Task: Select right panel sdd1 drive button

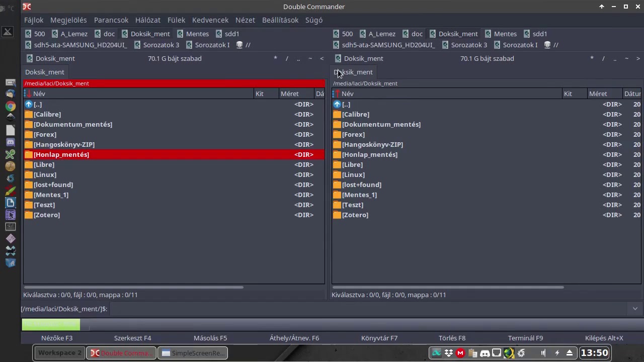Action: click(x=535, y=34)
